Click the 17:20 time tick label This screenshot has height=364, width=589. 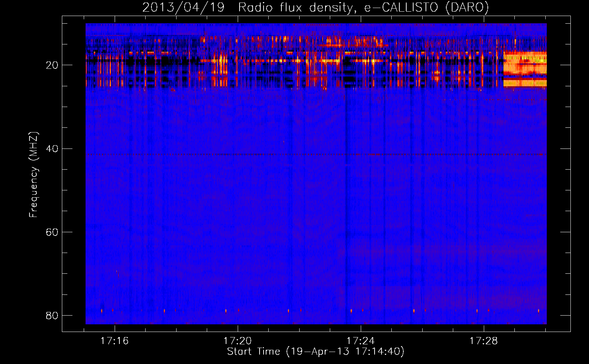[238, 341]
